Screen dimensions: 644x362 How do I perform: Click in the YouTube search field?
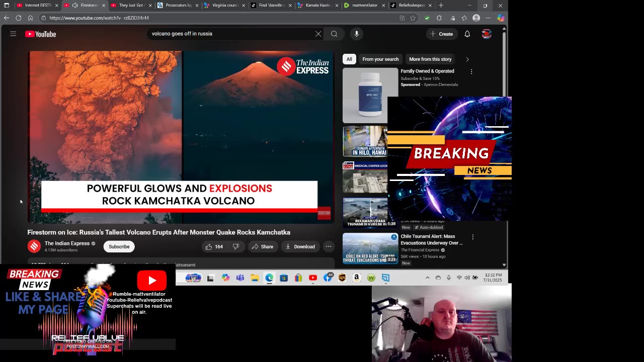click(231, 34)
